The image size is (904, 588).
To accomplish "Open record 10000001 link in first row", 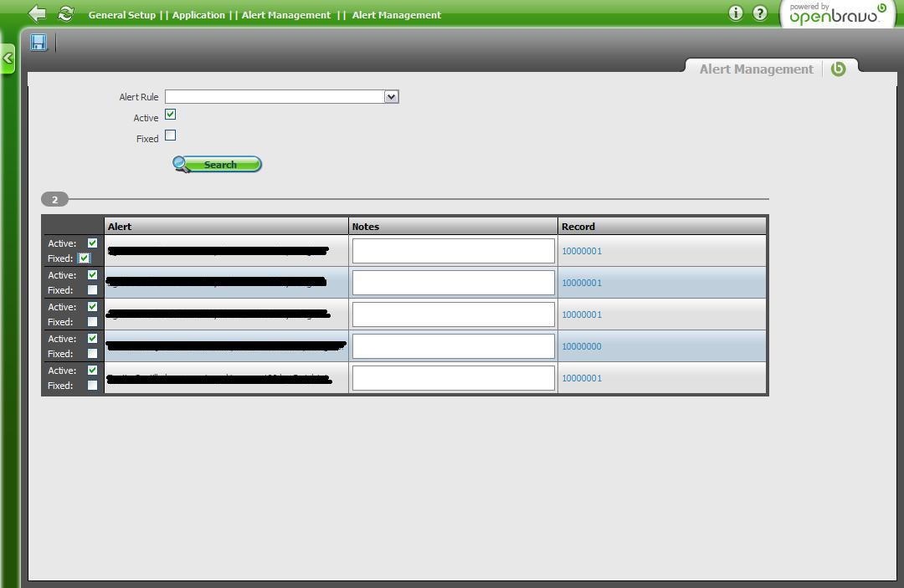I will pyautogui.click(x=582, y=251).
